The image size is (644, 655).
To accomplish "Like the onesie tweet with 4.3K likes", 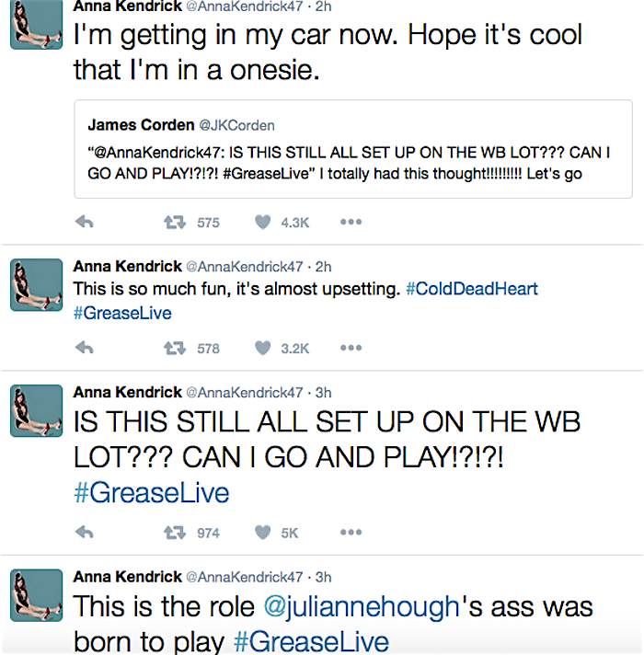I will pyautogui.click(x=263, y=222).
